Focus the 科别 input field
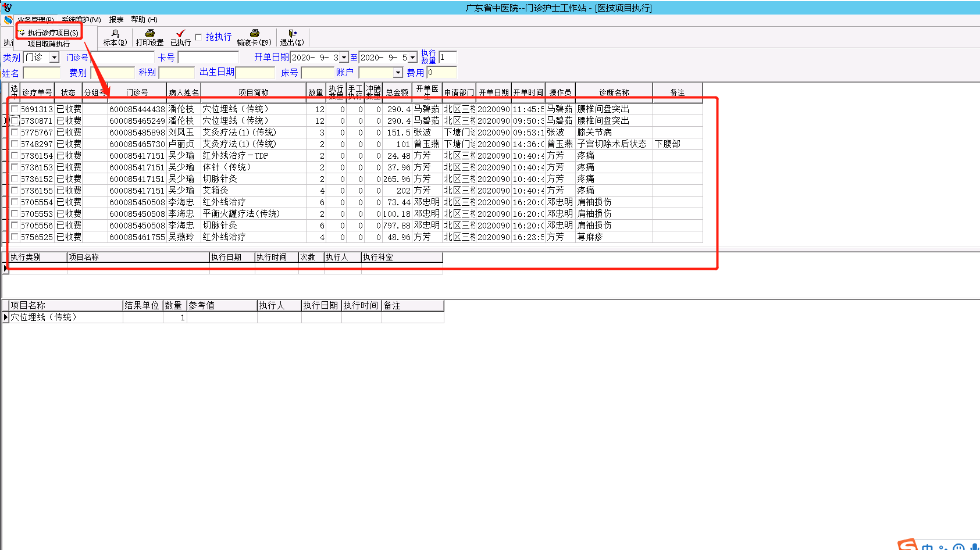Image resolution: width=980 pixels, height=550 pixels. coord(177,73)
